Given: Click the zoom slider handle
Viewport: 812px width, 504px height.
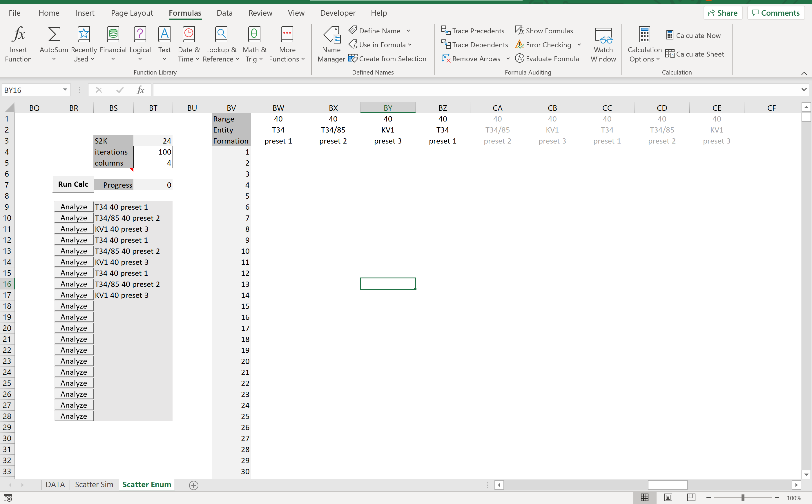Looking at the screenshot, I should point(743,497).
